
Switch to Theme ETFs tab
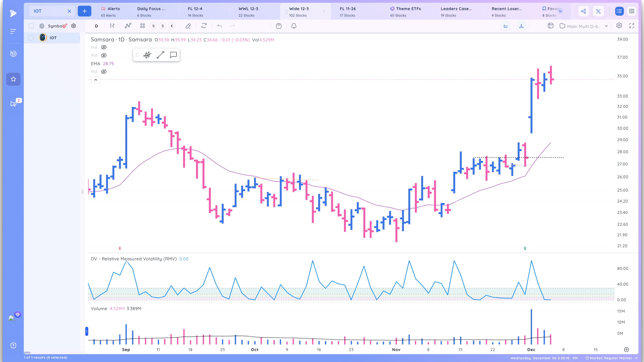coord(406,12)
